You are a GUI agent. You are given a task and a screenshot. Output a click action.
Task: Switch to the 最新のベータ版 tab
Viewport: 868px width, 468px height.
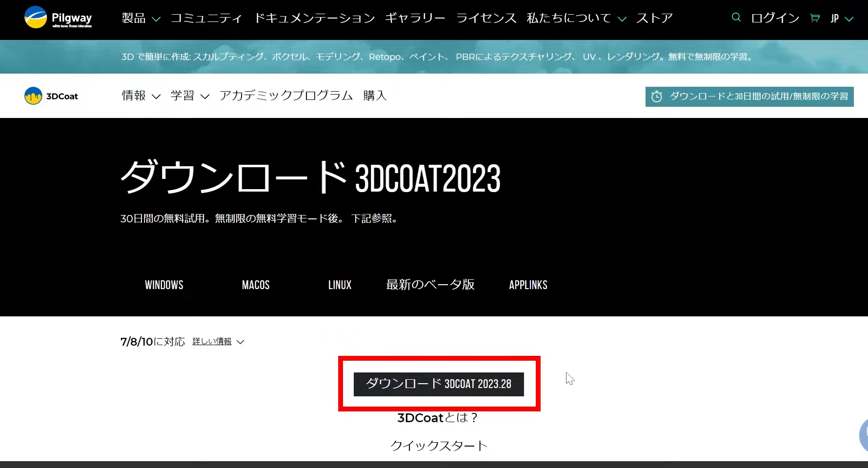[x=430, y=285]
